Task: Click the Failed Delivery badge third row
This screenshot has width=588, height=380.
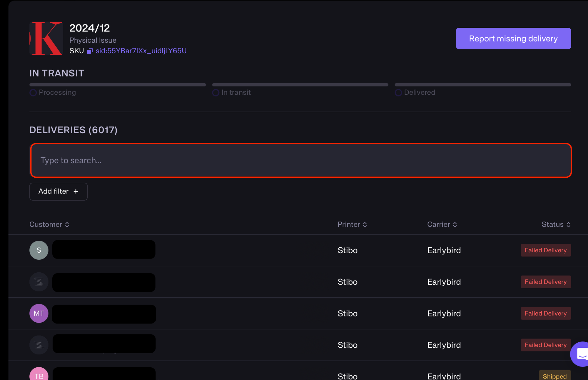Action: 546,313
